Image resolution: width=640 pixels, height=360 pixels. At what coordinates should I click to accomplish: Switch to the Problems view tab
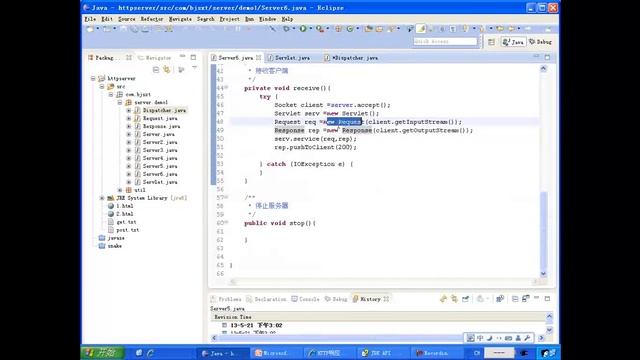[x=226, y=299]
